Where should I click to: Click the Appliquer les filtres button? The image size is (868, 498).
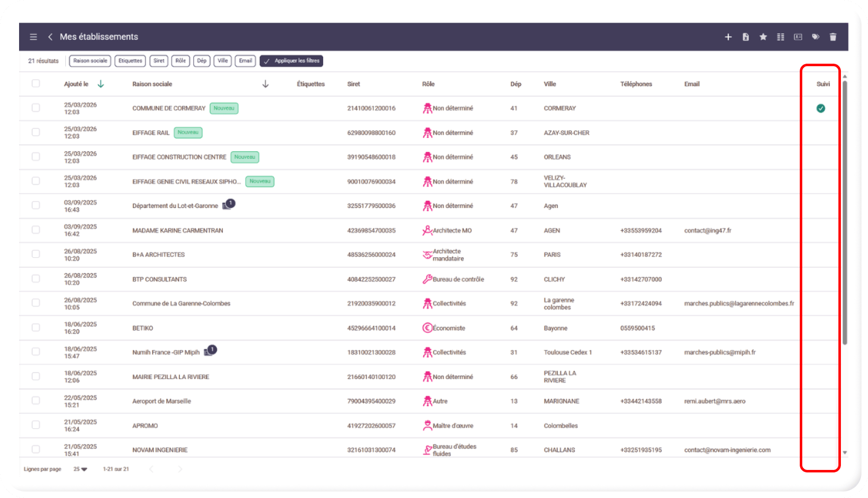coord(292,61)
